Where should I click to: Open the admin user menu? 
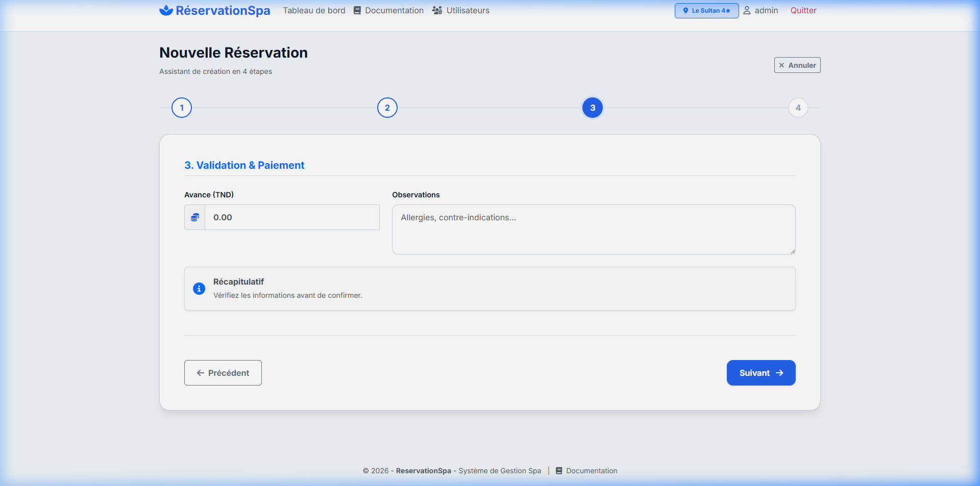(x=761, y=10)
